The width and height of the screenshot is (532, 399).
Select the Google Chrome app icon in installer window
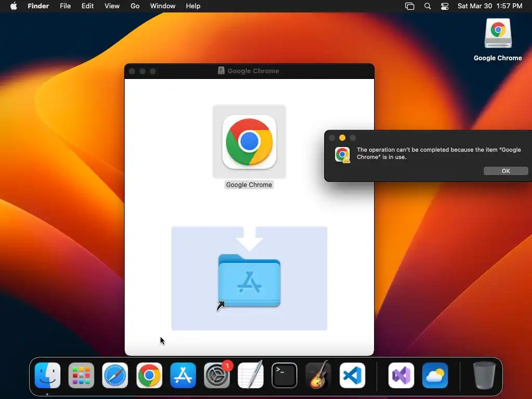point(249,142)
